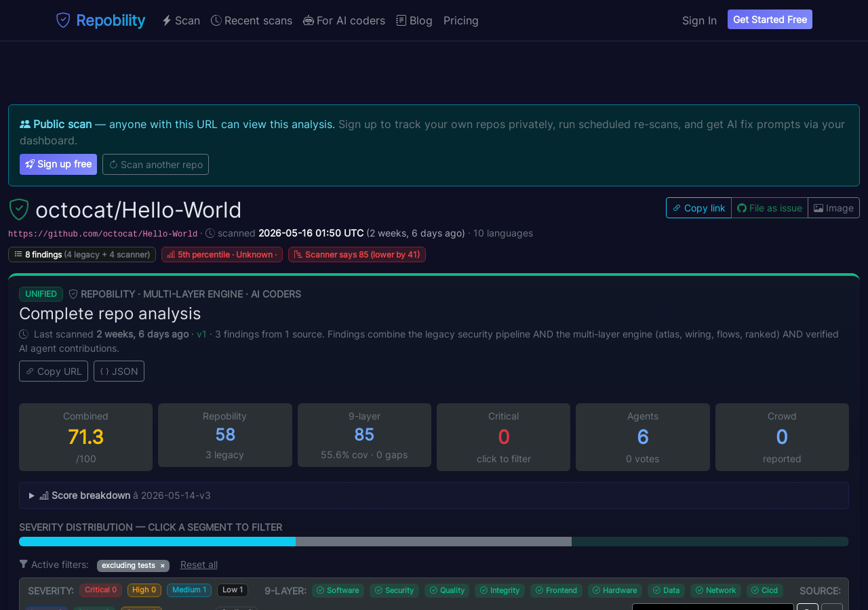Click the Copy URL button
Image resolution: width=868 pixels, height=610 pixels.
pyautogui.click(x=54, y=371)
